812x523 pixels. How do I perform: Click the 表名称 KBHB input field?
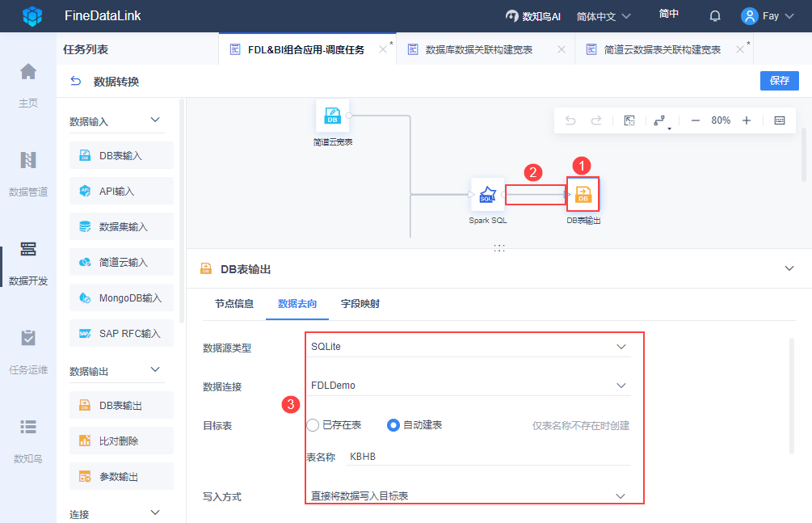[488, 457]
